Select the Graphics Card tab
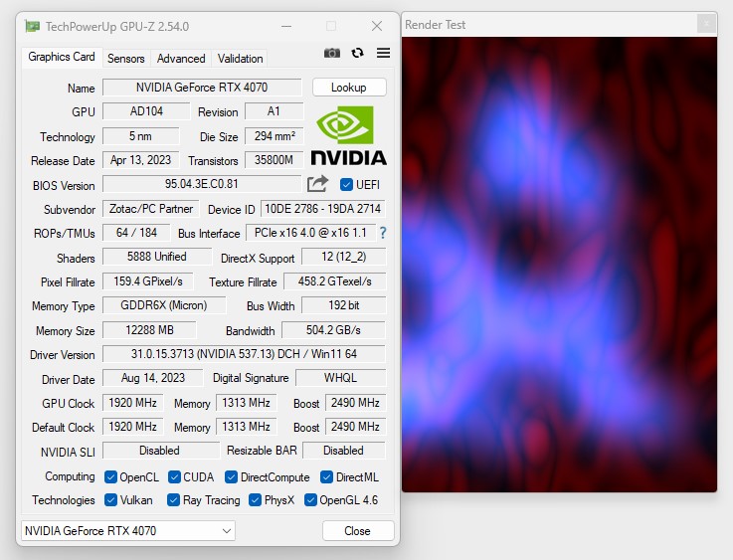 pos(62,57)
